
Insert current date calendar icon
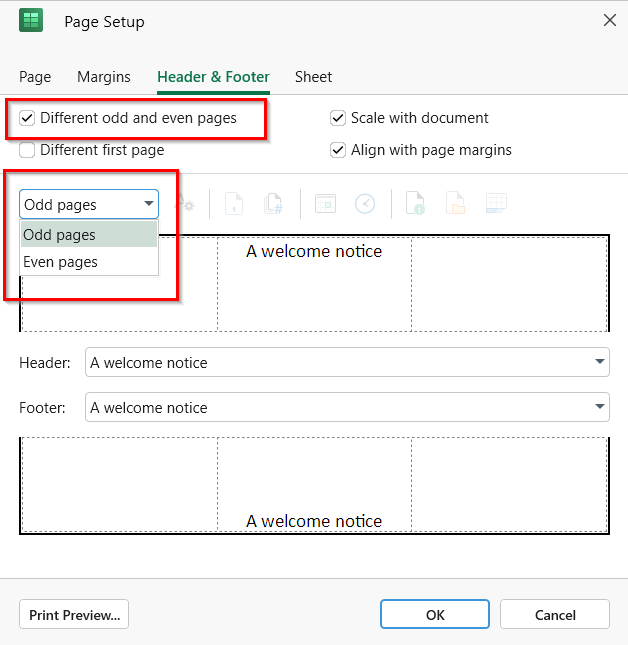[325, 204]
